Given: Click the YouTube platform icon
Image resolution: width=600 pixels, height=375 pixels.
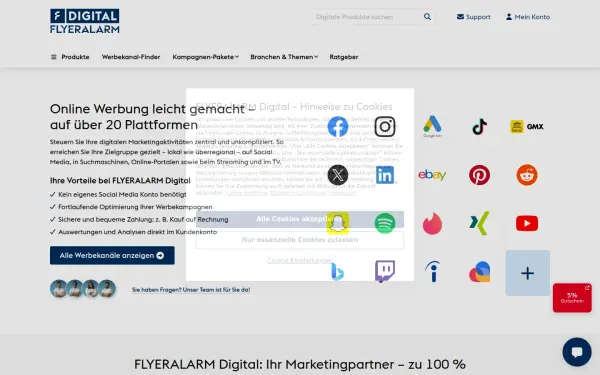Looking at the screenshot, I should [x=527, y=223].
